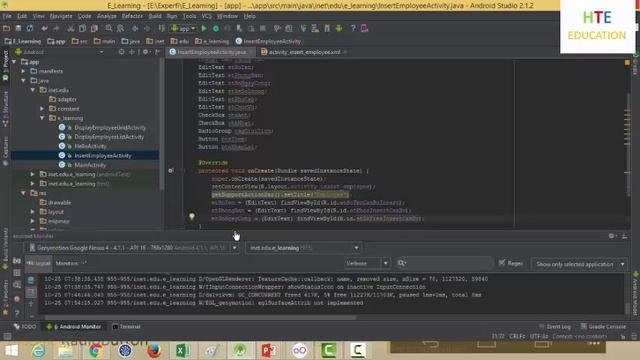The height and width of the screenshot is (360, 640).
Task: Open Firefox from Windows taskbar
Action: pyautogui.click(x=154, y=351)
